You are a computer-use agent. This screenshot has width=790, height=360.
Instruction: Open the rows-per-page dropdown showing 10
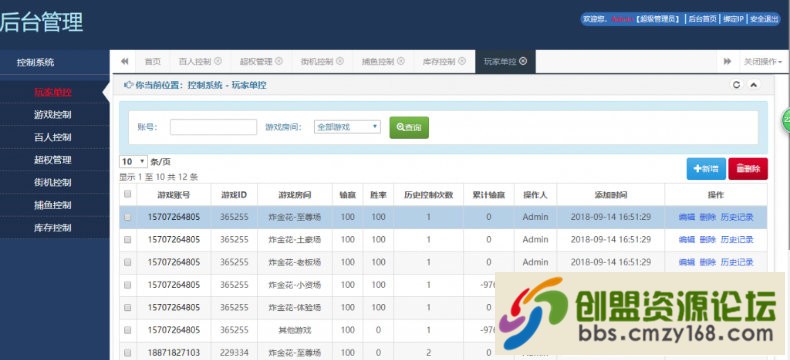[x=134, y=162]
